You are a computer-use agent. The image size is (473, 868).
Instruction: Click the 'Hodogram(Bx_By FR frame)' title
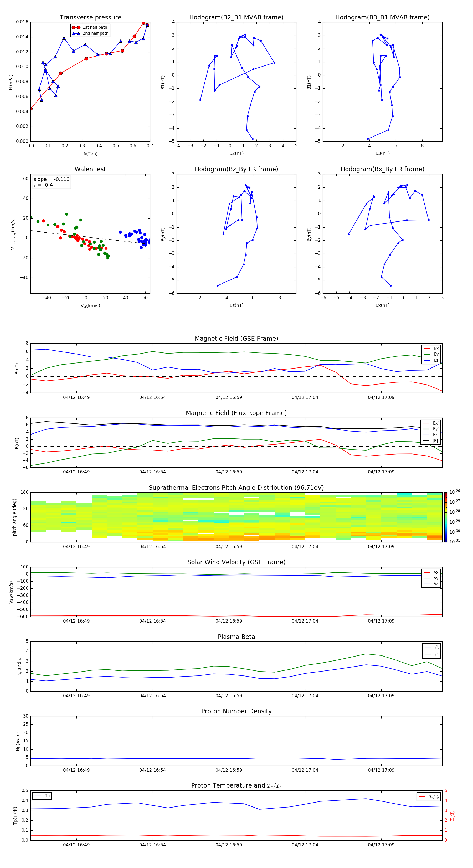(x=382, y=169)
